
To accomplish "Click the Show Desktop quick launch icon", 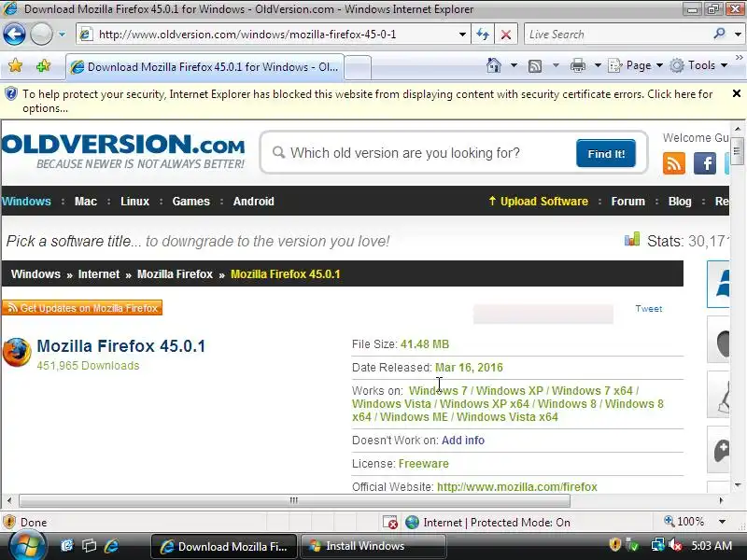I will pos(66,546).
